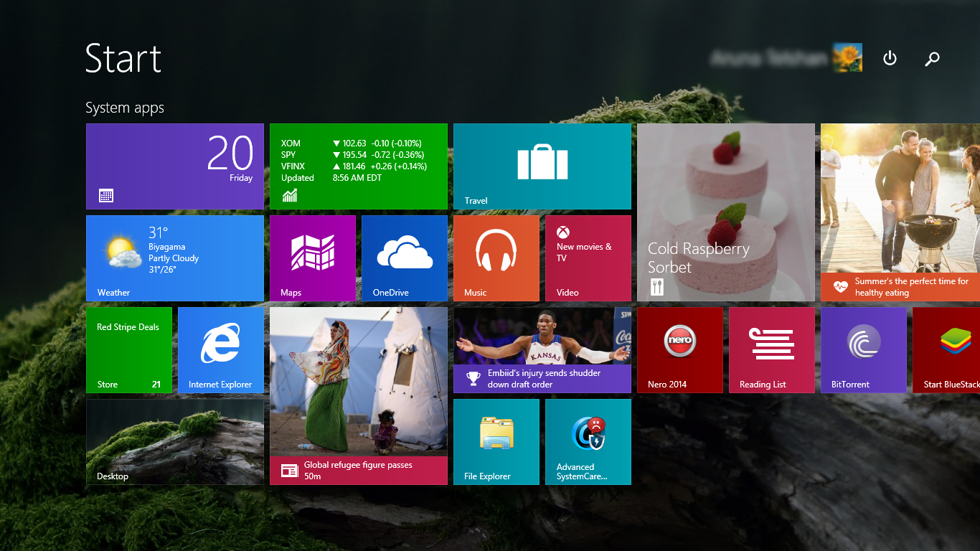Open the healthy eating Health tile
980x551 pixels.
pyautogui.click(x=900, y=212)
